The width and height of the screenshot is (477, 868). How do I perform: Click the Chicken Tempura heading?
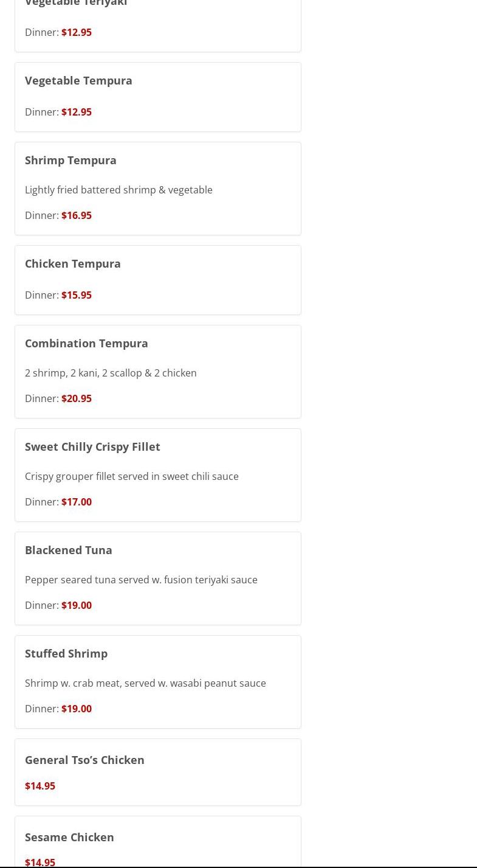pos(73,263)
